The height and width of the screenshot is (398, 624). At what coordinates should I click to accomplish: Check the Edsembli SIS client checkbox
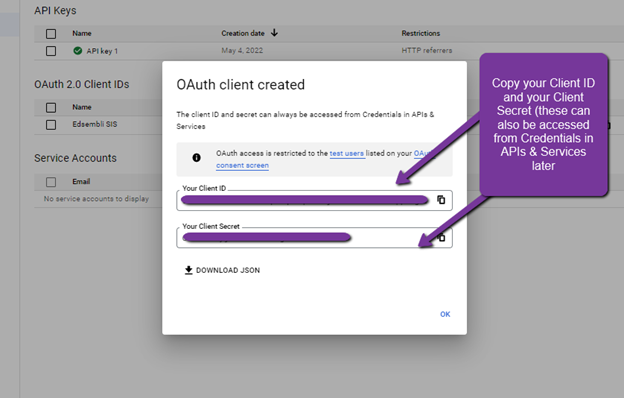51,125
